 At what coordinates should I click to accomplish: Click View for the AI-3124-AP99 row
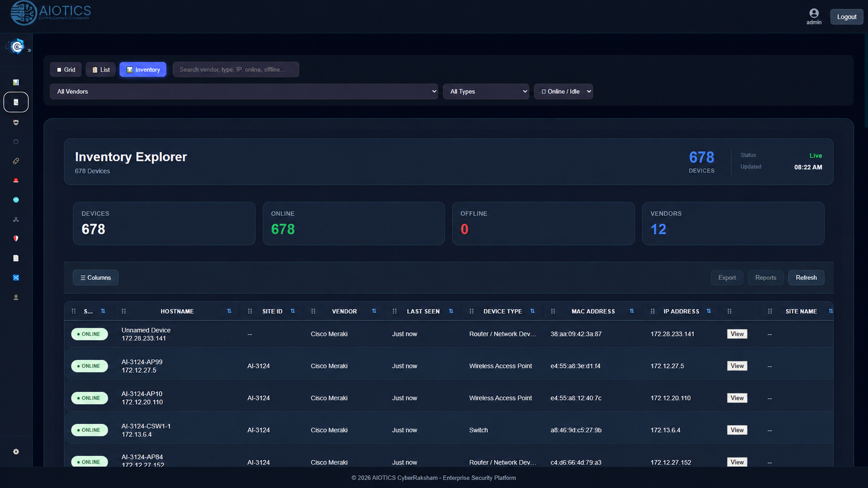737,366
